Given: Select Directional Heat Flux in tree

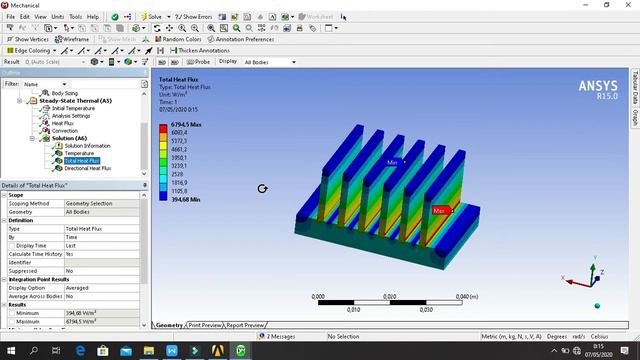Looking at the screenshot, I should (88, 168).
